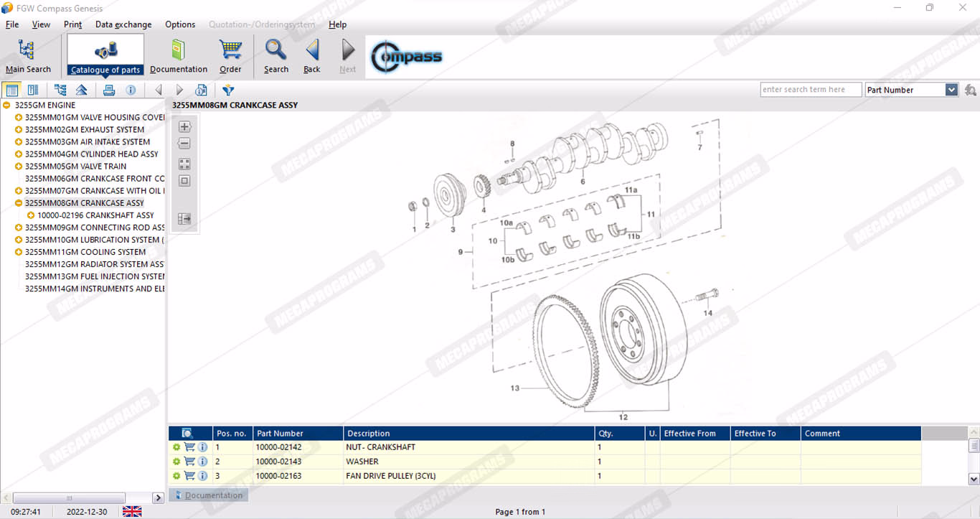
Task: Click the small info toolbar icon
Action: [x=131, y=90]
